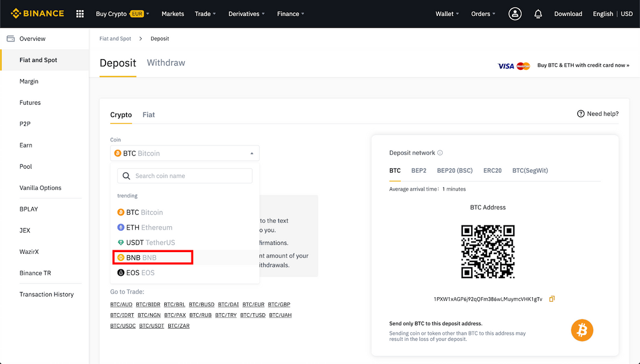Click Buy BTC & ETH with credit card
640x364 pixels.
coord(583,66)
